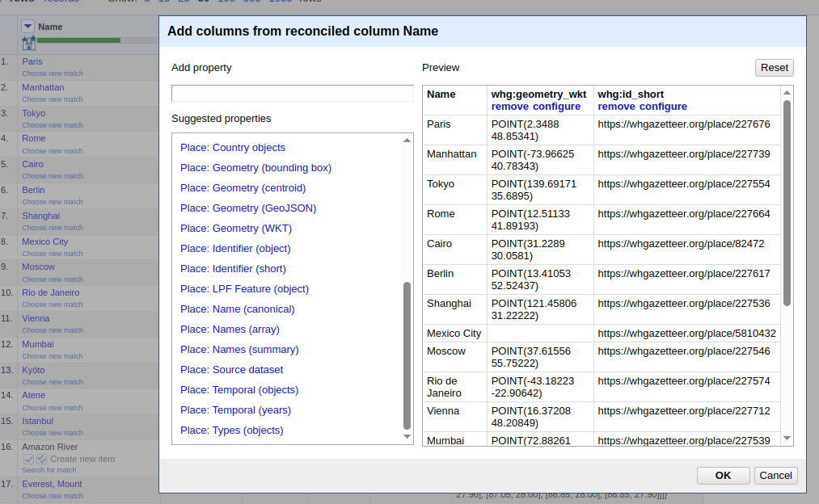
Task: Click double-check create new item icon for Amazon River
Action: coord(42,459)
